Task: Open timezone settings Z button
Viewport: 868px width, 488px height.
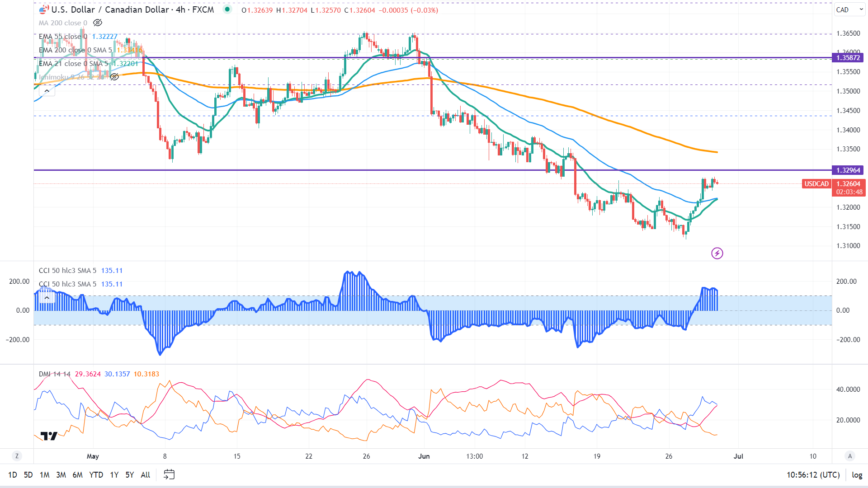Action: pyautogui.click(x=17, y=456)
